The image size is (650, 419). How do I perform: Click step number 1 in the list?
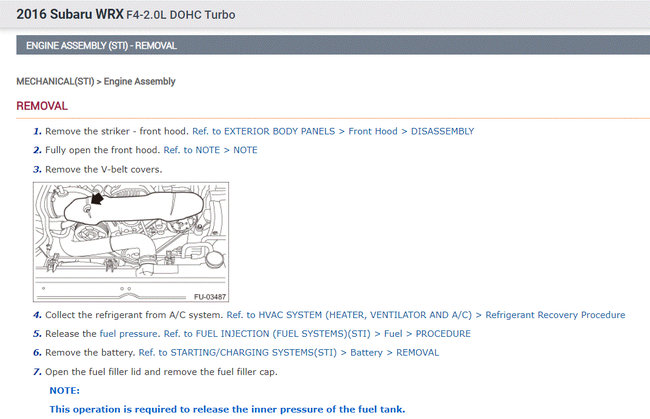coord(37,131)
